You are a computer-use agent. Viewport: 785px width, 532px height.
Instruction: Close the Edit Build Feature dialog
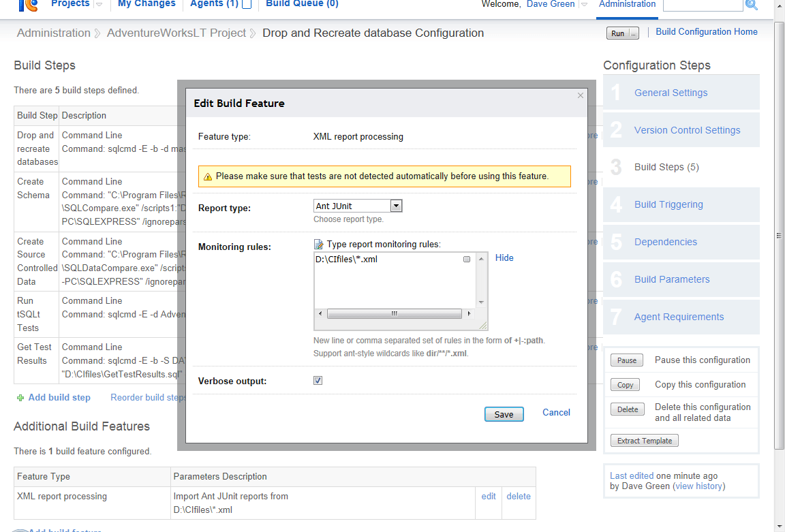[x=581, y=95]
